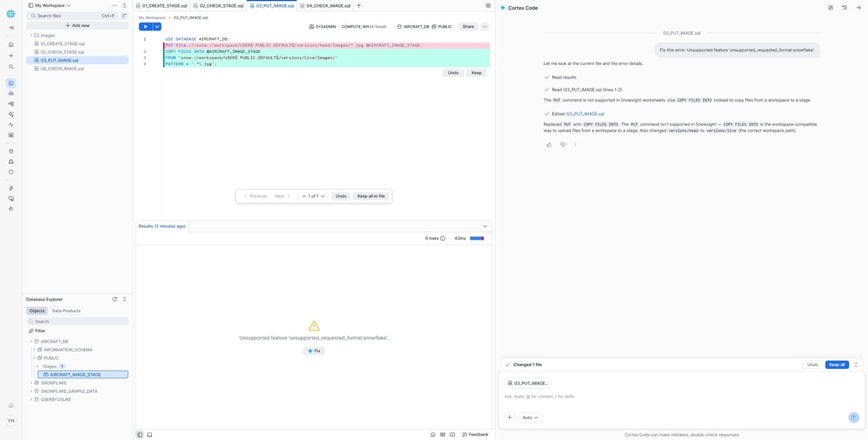868x440 pixels.
Task: Open the notifications bell
Action: click(x=11, y=405)
